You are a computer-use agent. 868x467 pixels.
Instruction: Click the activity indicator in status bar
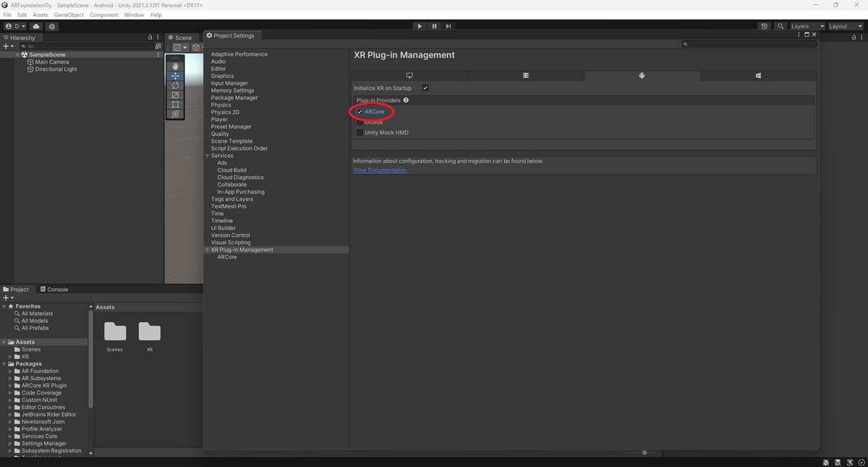(861, 462)
